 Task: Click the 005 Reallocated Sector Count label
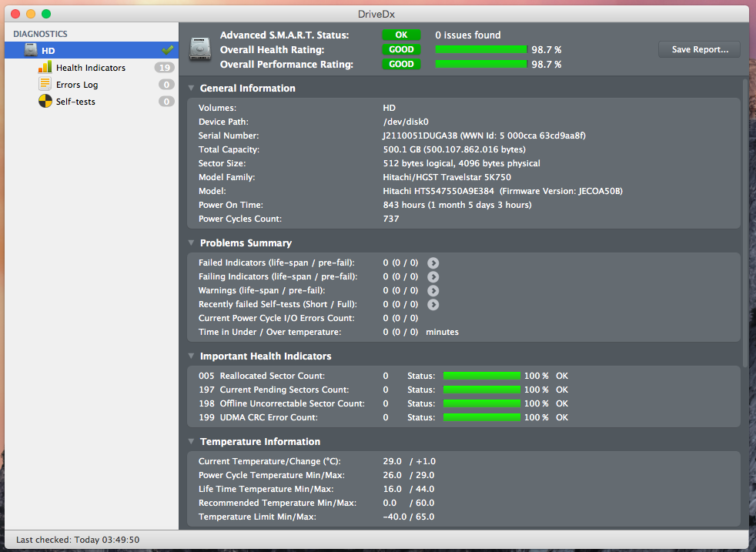[x=262, y=376]
